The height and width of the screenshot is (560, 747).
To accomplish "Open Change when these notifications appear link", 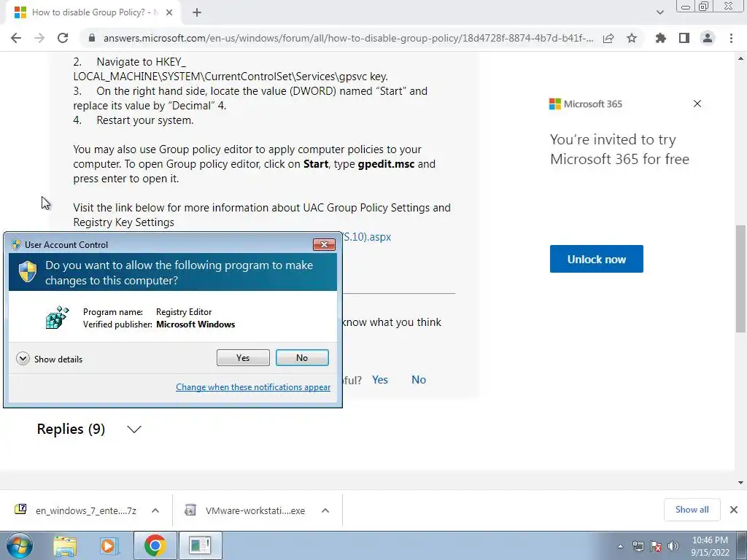I will [253, 387].
